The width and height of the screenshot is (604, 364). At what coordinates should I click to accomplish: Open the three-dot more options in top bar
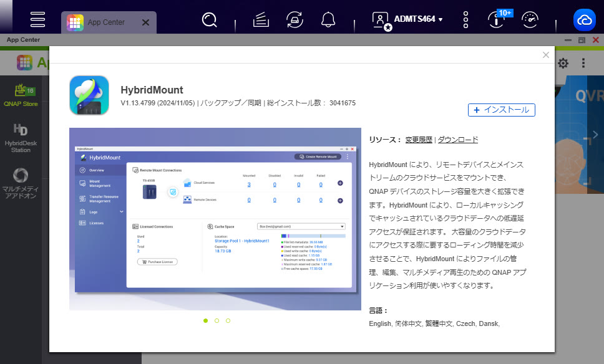tap(465, 20)
